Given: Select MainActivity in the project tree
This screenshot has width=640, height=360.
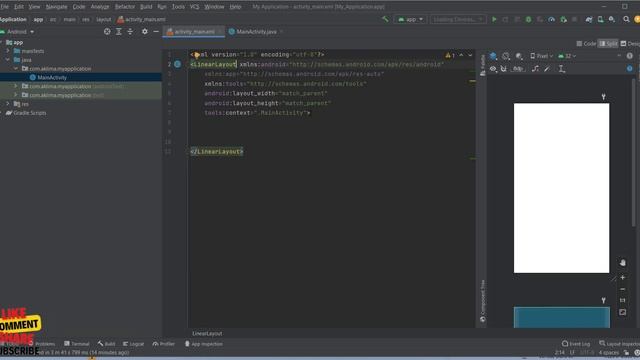Looking at the screenshot, I should point(52,78).
